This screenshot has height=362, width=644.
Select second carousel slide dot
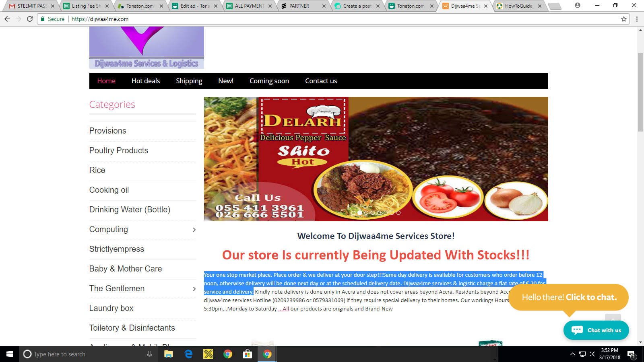pos(360,213)
